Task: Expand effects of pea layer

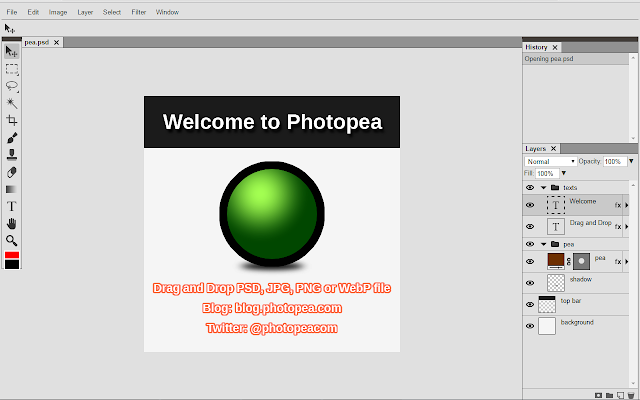Action: 627,262
